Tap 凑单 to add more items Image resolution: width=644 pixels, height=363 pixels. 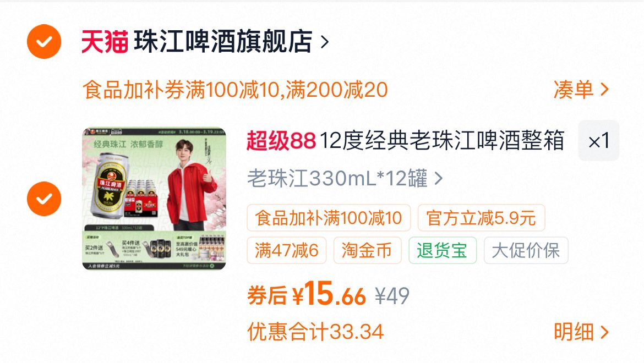coord(581,90)
